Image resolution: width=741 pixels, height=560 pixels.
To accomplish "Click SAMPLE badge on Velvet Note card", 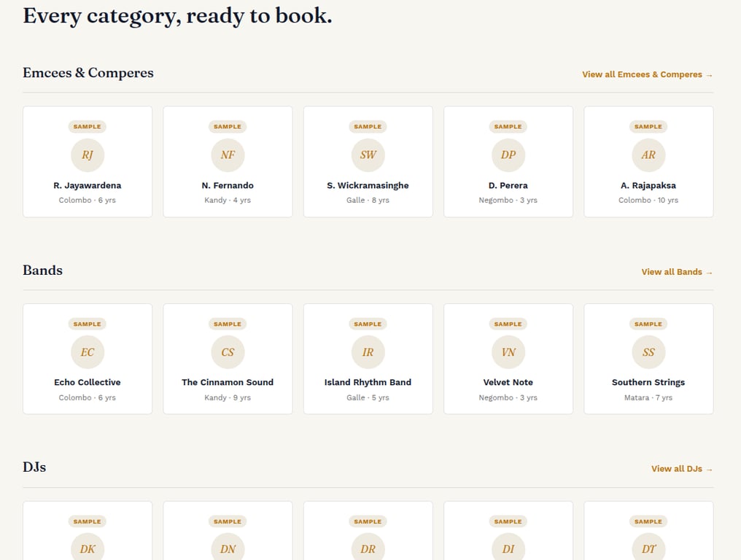I will coord(508,324).
